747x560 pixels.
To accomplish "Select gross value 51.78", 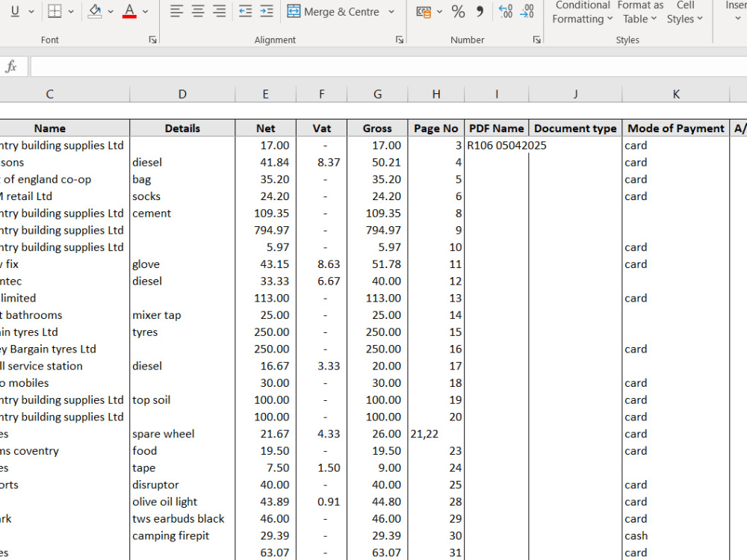I will click(377, 264).
